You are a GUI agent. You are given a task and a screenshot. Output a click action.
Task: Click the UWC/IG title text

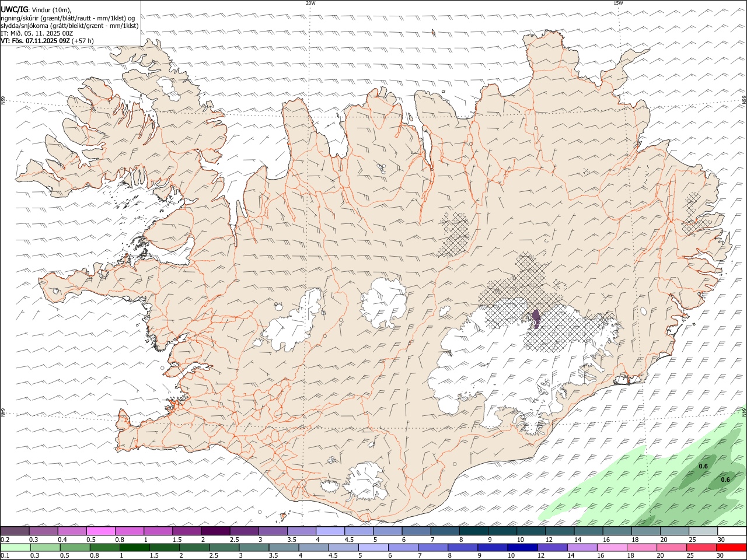(14, 10)
